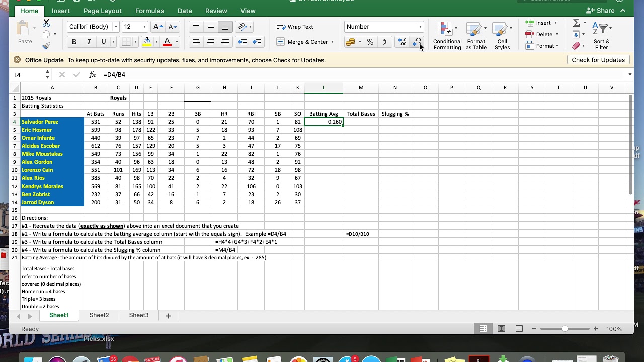Open the underline style dropdown arrow
This screenshot has height=362, width=644.
tap(113, 42)
